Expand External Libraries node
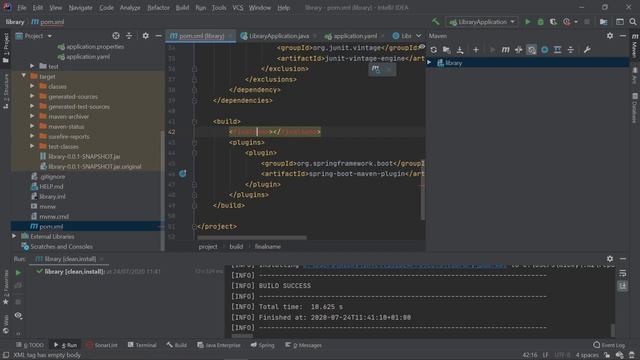The image size is (640, 360). (x=14, y=236)
